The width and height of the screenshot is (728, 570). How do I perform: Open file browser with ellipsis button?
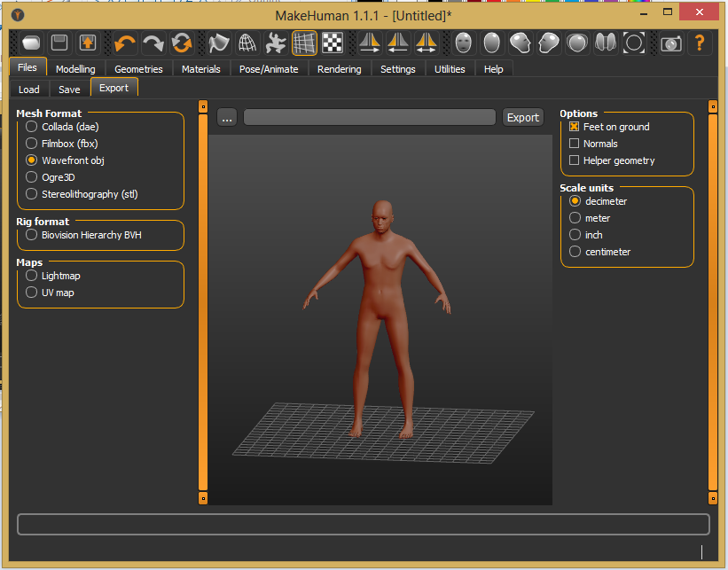pos(227,117)
